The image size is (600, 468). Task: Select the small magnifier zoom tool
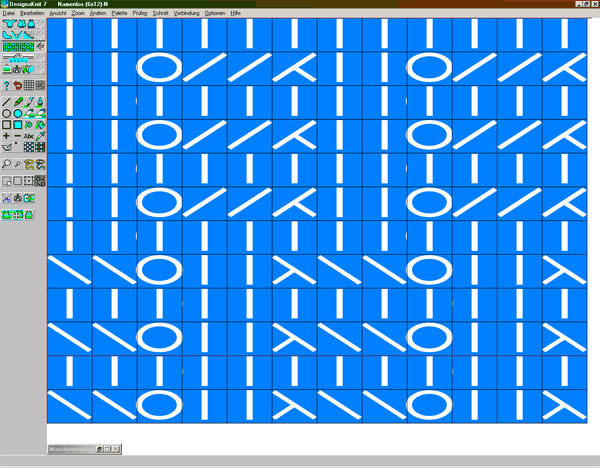(18, 164)
